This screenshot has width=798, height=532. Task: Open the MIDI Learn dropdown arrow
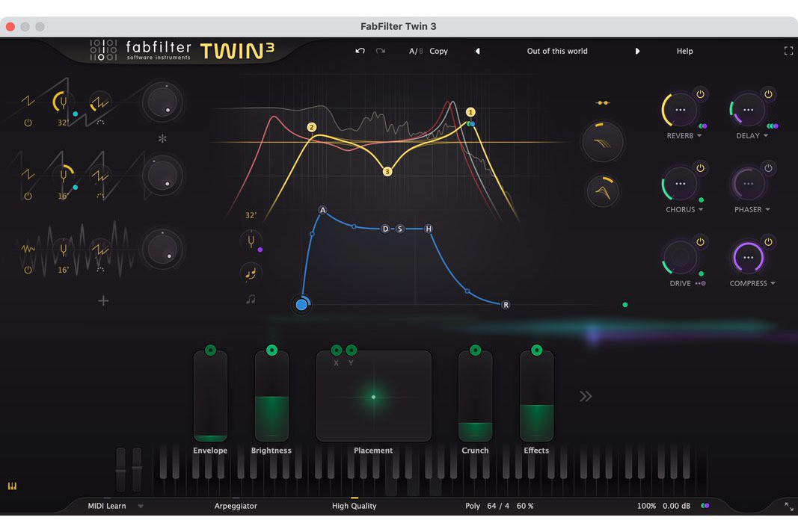point(141,506)
